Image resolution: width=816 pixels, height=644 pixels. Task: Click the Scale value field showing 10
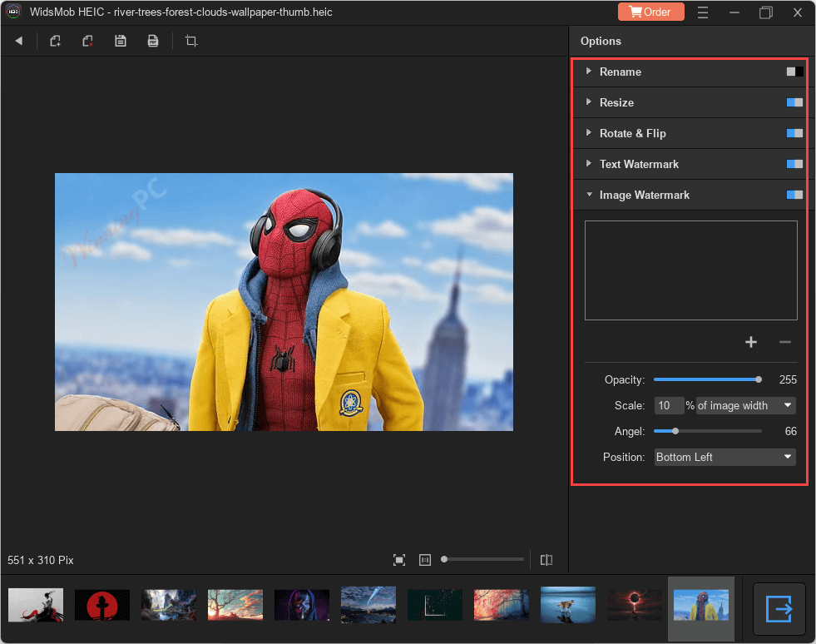(x=669, y=405)
